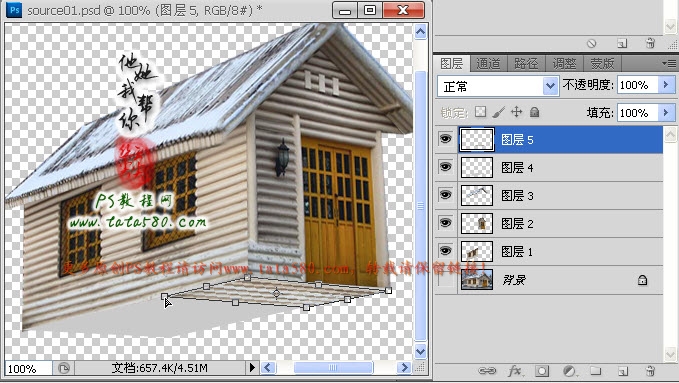Click the Layers panel scroll down arrow
Viewport: 679px width, 383px height.
click(x=670, y=354)
